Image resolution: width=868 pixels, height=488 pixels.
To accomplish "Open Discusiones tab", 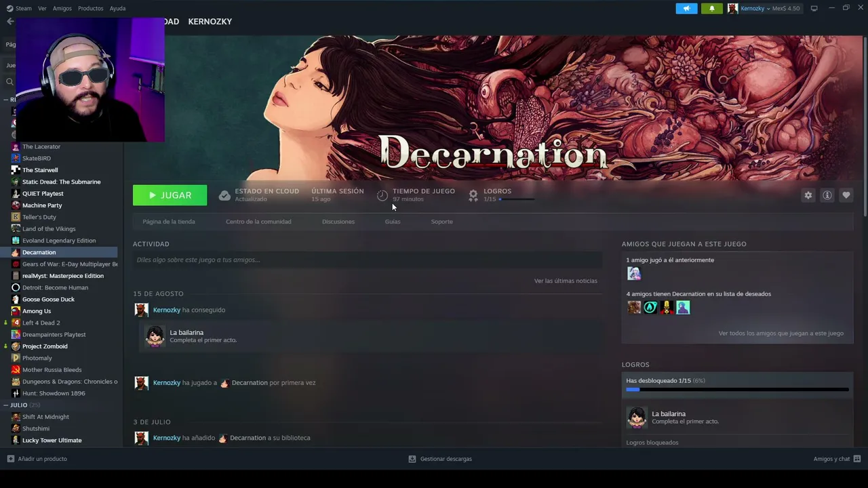I will coord(338,222).
